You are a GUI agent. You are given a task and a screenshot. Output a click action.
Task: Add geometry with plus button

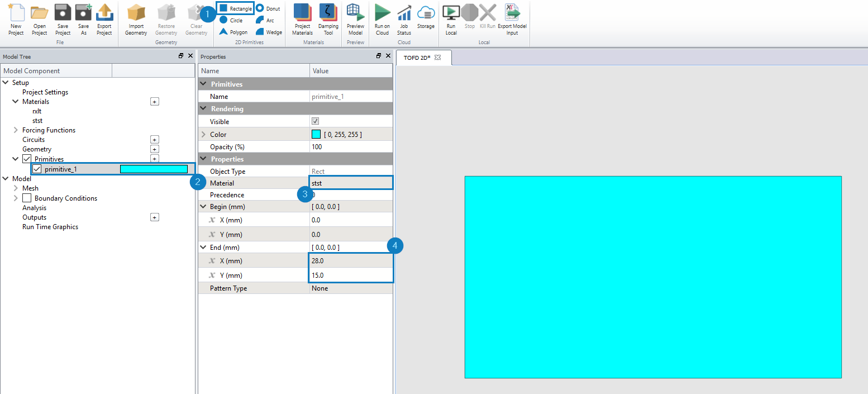point(155,149)
